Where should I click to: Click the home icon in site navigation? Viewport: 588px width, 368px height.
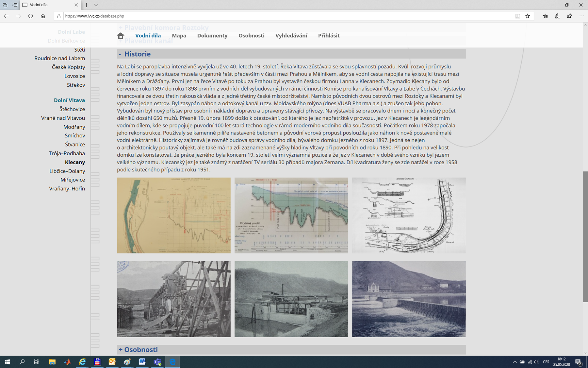pyautogui.click(x=121, y=36)
